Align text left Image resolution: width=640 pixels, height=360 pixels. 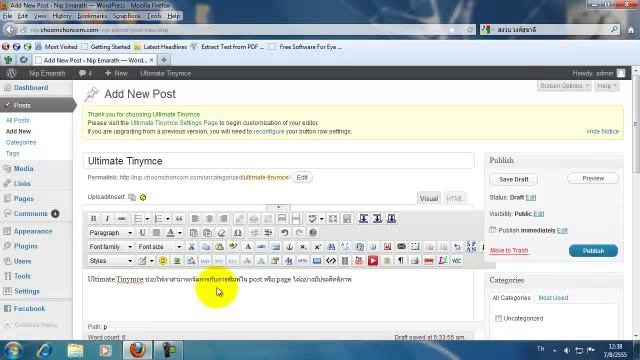(x=196, y=219)
